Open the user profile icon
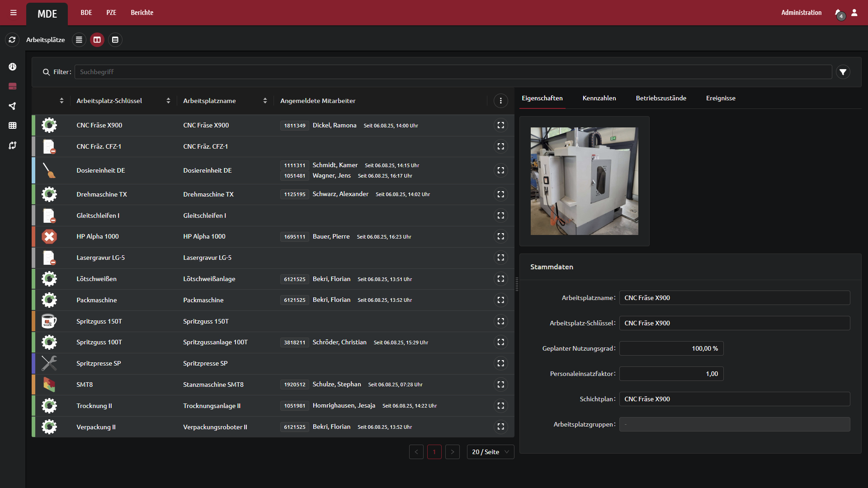 pos(854,13)
